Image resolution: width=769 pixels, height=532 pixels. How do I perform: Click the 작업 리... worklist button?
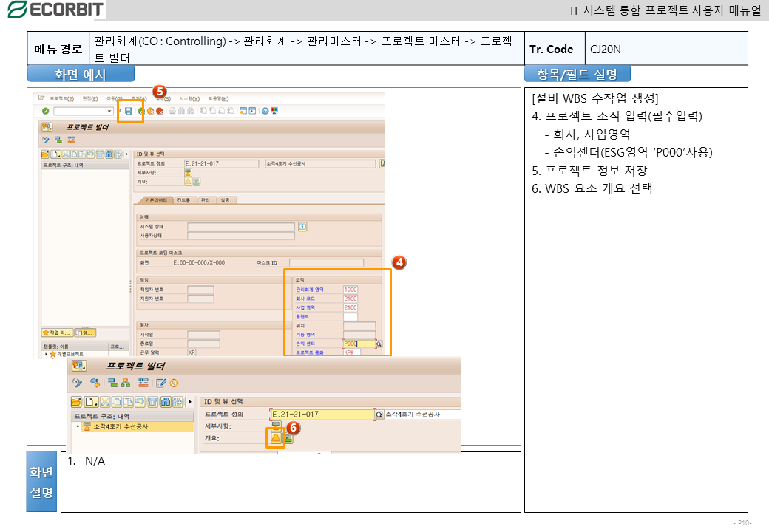[x=56, y=332]
